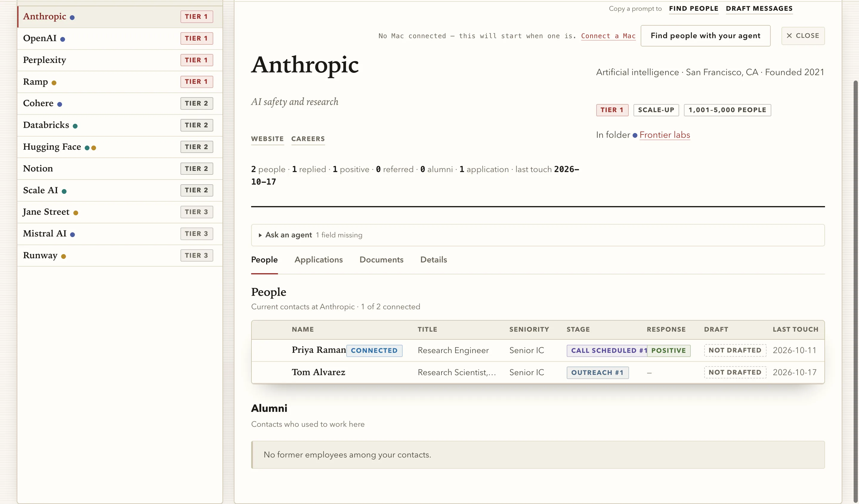
Task: Close the Anthropic company panel
Action: [x=803, y=36]
